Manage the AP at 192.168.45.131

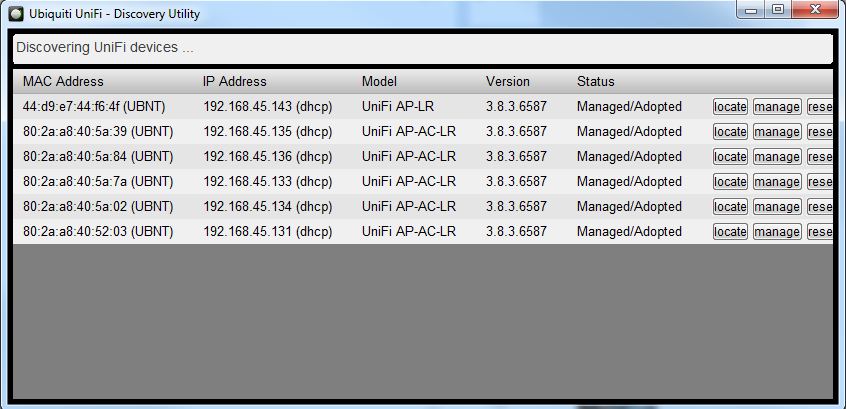click(777, 232)
